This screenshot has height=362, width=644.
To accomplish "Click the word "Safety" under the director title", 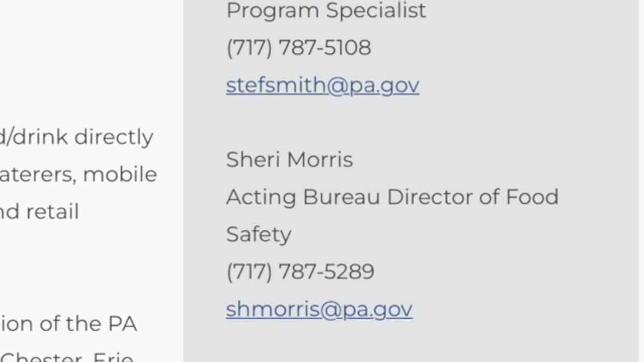I will point(259,235).
